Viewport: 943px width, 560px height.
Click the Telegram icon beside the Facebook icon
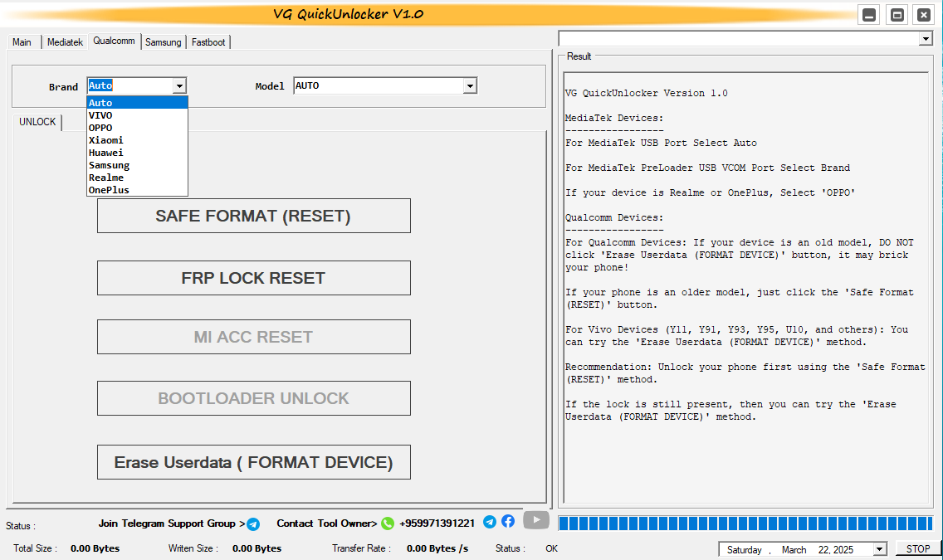coord(490,522)
